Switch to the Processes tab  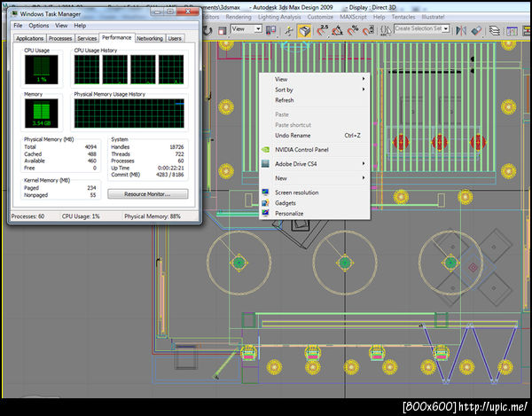pyautogui.click(x=60, y=39)
